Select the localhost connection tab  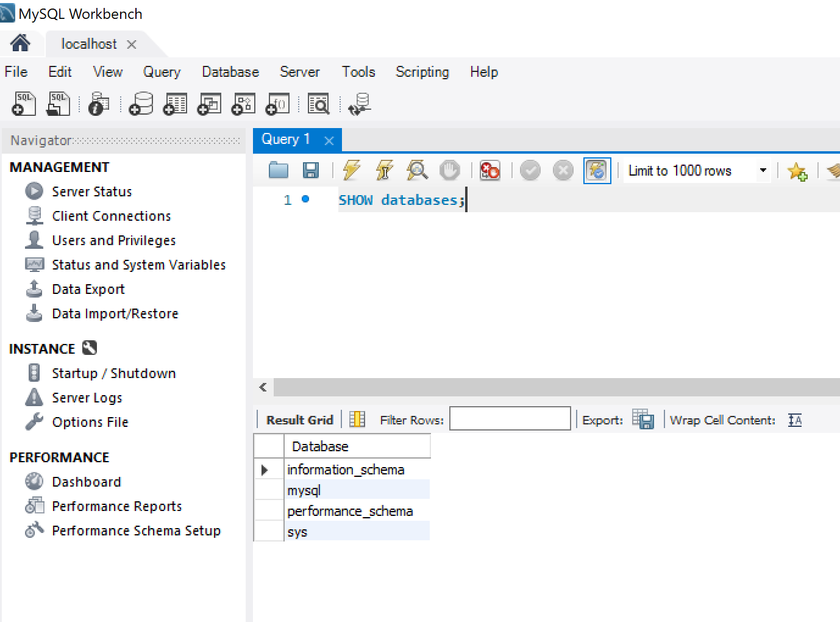tap(89, 44)
